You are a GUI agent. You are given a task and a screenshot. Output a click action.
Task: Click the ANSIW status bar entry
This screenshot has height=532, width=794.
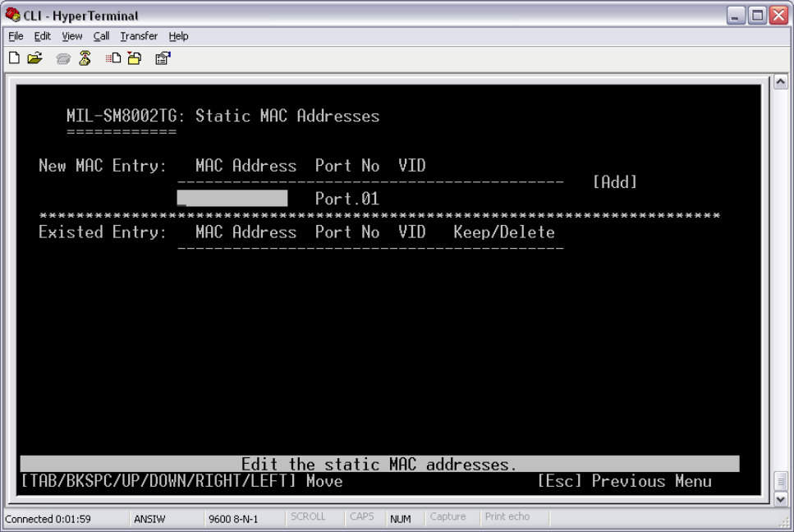(x=150, y=519)
